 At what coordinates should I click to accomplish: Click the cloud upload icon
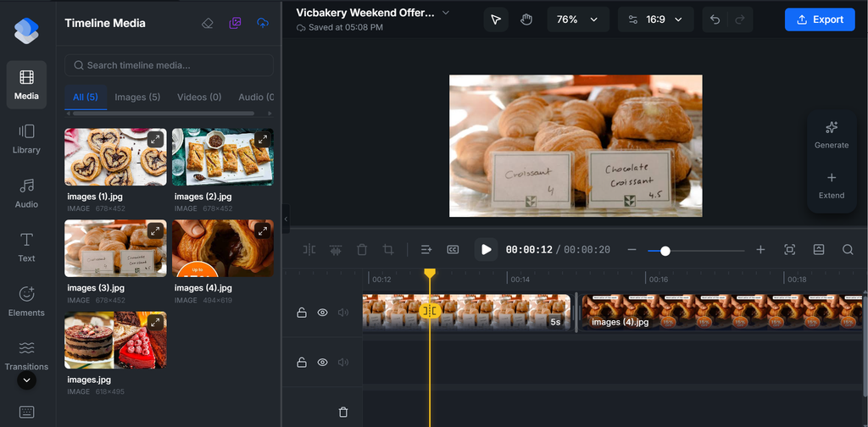(x=263, y=23)
